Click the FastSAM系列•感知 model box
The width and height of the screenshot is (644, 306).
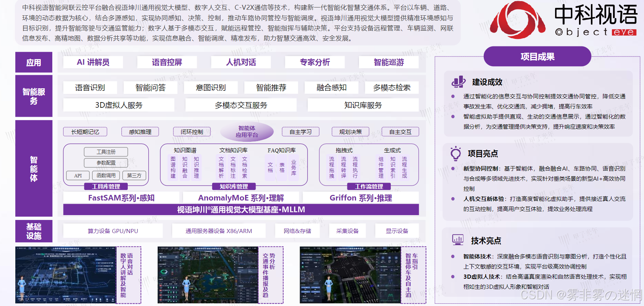pyautogui.click(x=121, y=198)
